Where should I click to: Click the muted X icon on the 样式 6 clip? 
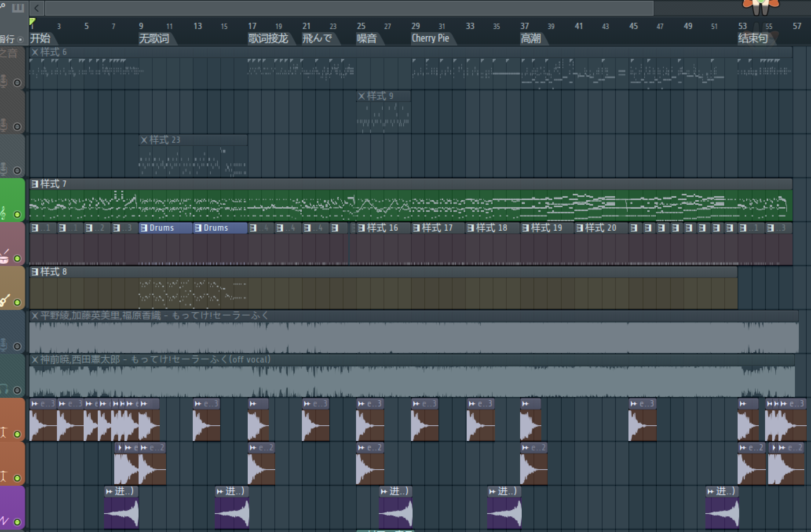click(x=35, y=52)
